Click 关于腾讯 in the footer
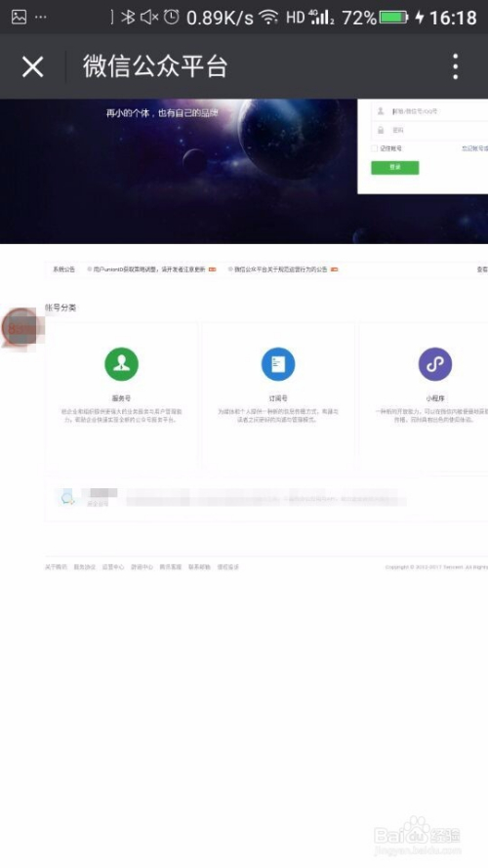 click(56, 567)
